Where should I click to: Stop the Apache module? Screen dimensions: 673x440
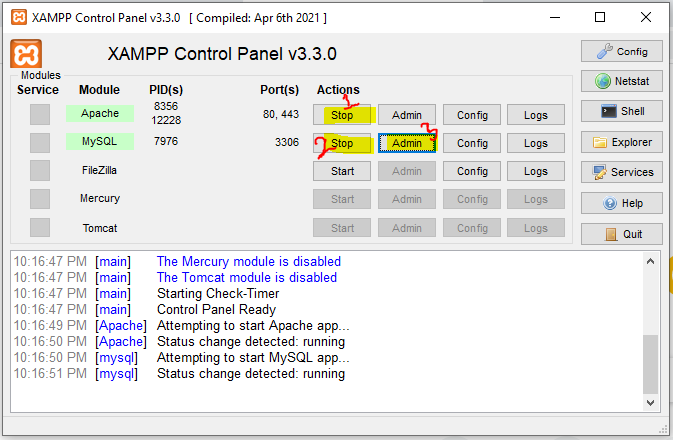[342, 115]
